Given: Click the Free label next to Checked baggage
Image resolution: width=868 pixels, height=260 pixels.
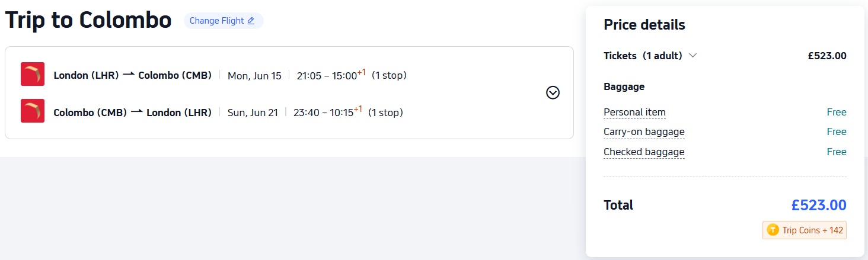Looking at the screenshot, I should 836,152.
